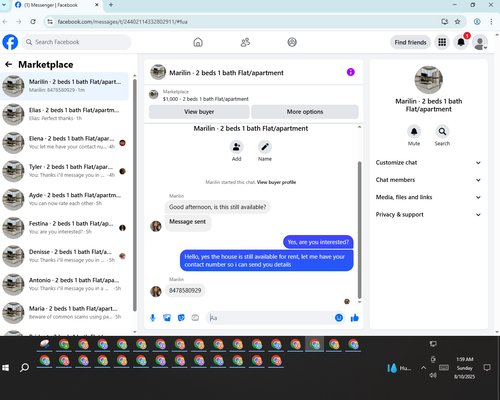Click the "Yes, are you interested?" message bubble

[318, 242]
